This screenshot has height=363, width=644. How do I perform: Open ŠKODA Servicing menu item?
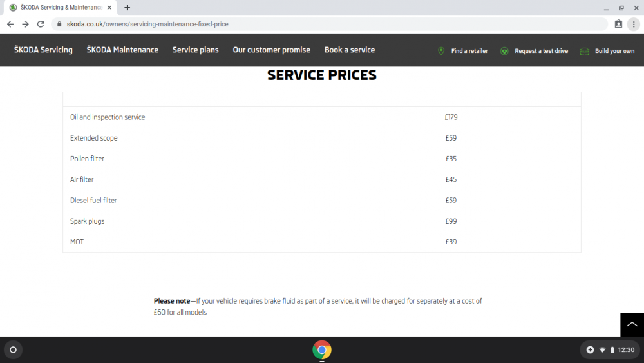[43, 50]
